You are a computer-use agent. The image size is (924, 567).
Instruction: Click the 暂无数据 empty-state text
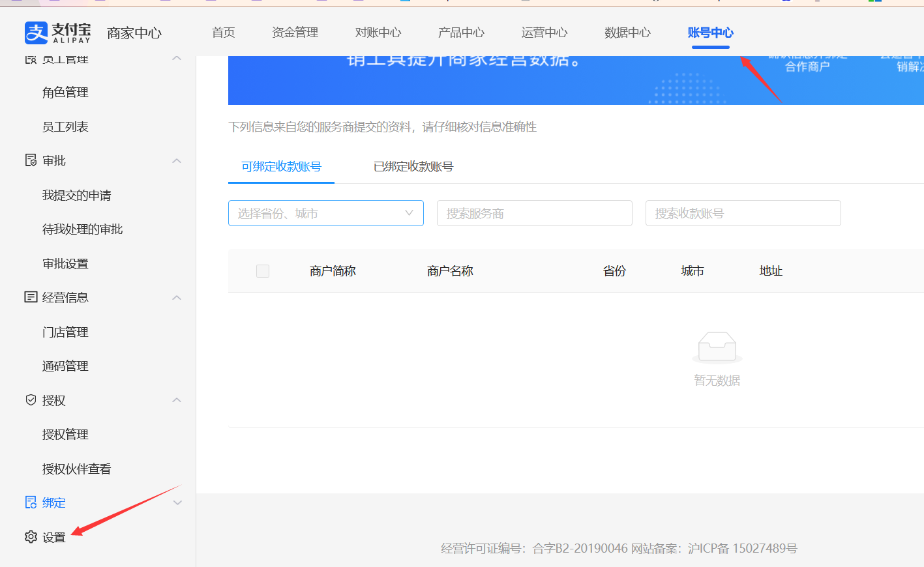pos(717,380)
